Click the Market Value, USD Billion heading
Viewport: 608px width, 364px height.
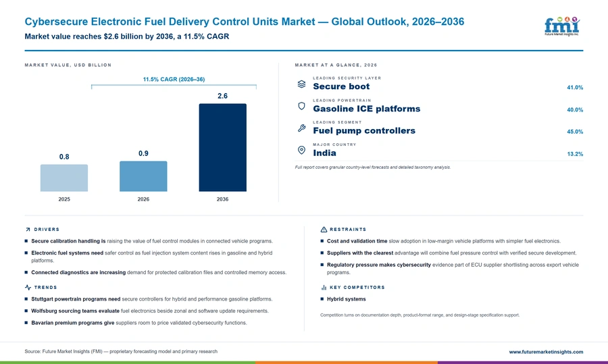tap(68, 65)
